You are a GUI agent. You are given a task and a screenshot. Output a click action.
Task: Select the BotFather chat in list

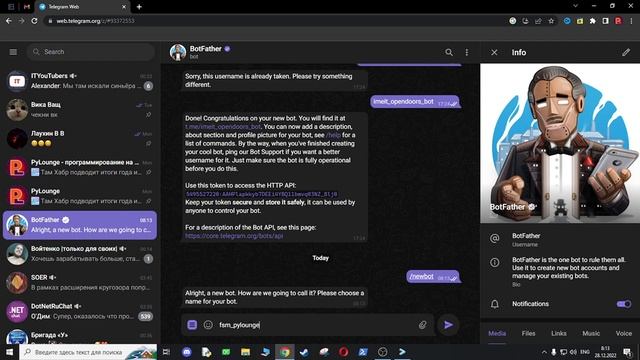[x=80, y=225]
